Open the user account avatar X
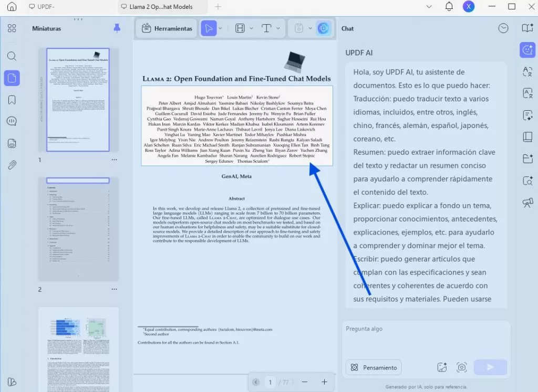The height and width of the screenshot is (392, 538). point(468,6)
